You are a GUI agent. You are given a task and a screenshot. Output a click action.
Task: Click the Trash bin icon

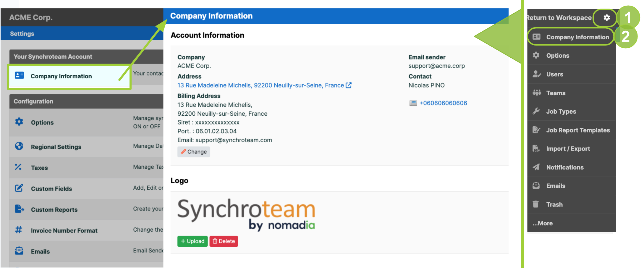(x=535, y=204)
